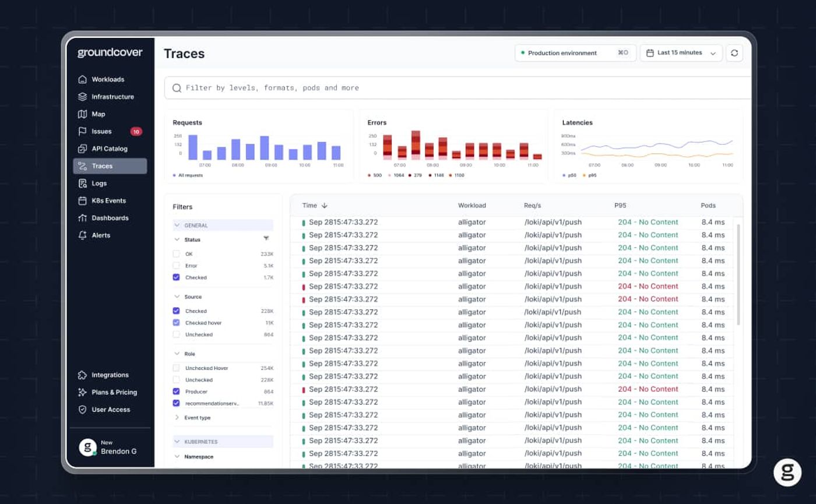This screenshot has width=816, height=504.
Task: Click the groundcover round logo at bottom right
Action: click(x=787, y=472)
